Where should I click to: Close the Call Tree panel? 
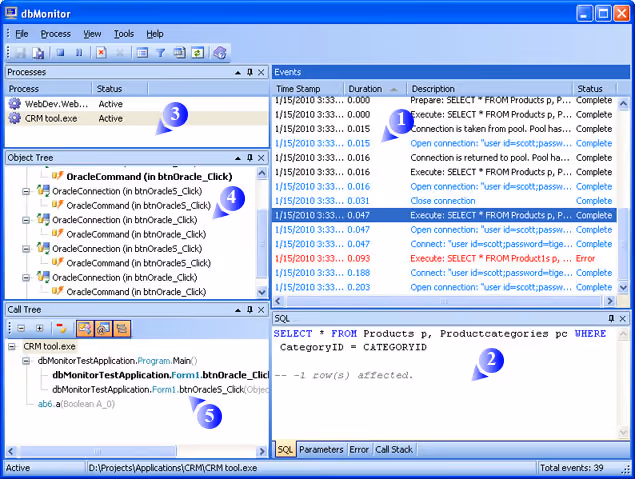[x=261, y=310]
